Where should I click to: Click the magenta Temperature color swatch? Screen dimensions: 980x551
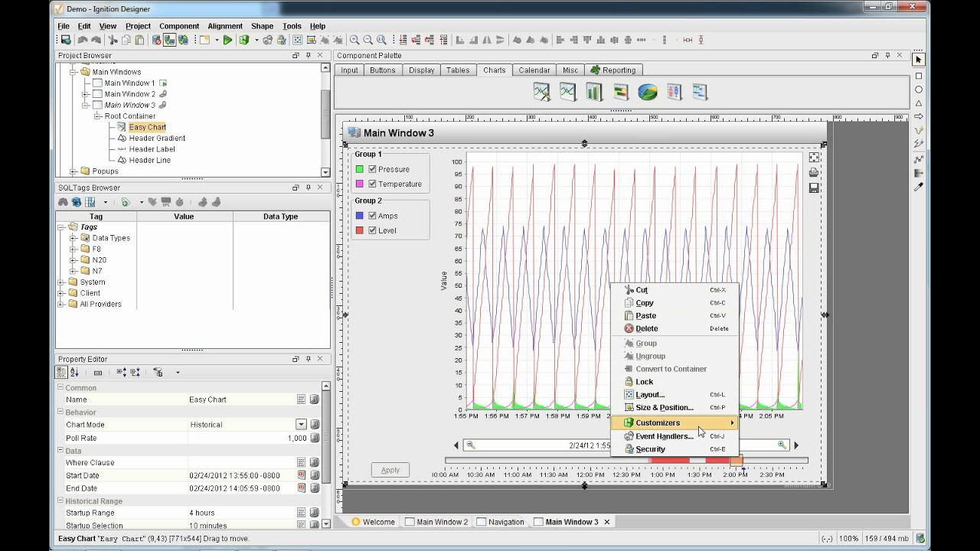coord(359,184)
